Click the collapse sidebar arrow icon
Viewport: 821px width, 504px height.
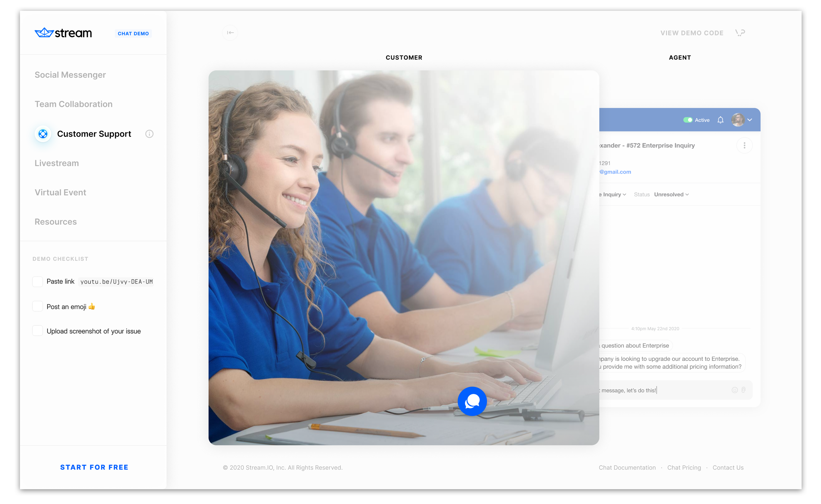click(x=230, y=32)
